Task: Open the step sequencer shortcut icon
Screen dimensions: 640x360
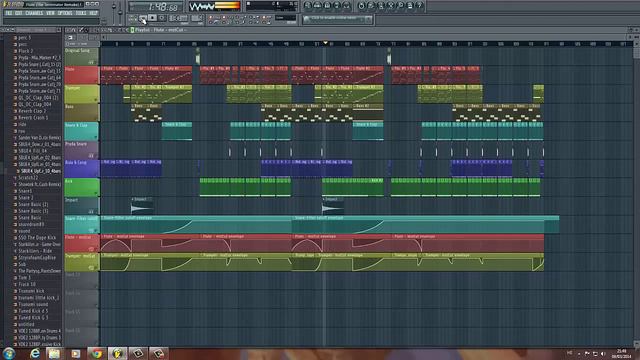Action: pyautogui.click(x=317, y=5)
